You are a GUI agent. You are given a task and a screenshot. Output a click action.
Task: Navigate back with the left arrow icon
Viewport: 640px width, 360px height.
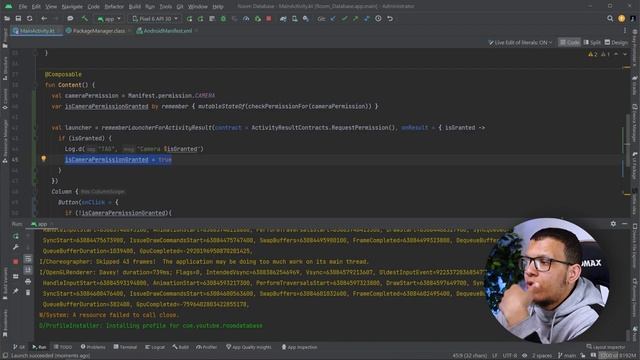pos(44,19)
